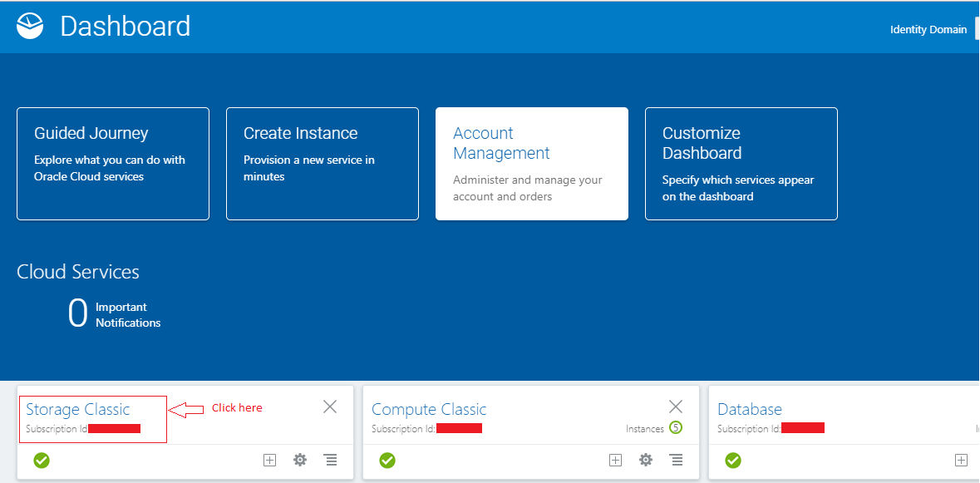
Task: Click Storage Classic green status checkmark
Action: click(42, 461)
